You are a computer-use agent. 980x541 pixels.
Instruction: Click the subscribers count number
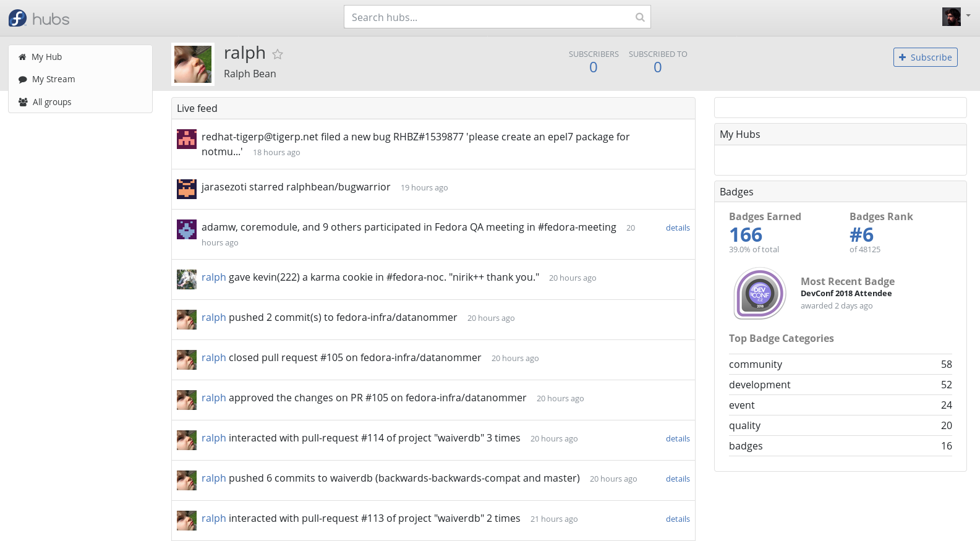pos(594,67)
